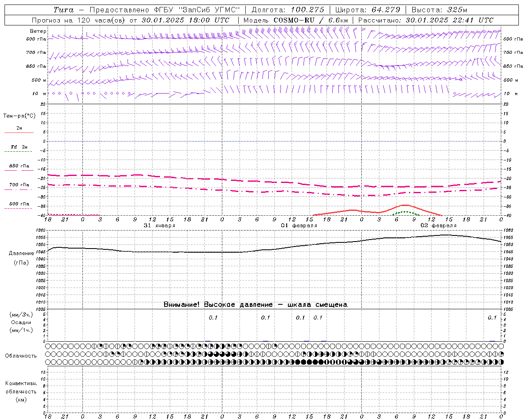Viewport: 525px width, 420px height.
Task: Click the "Широта: 64.279" latitude value
Action: click(367, 10)
